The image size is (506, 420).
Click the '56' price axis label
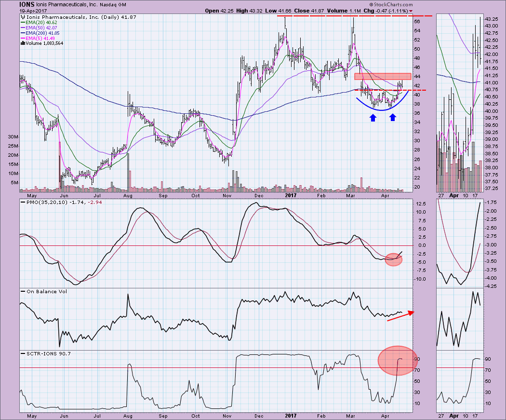[x=417, y=21]
